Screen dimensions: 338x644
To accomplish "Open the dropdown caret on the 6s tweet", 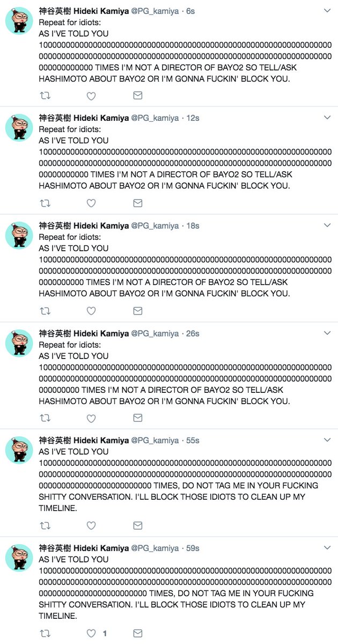I will click(x=328, y=11).
